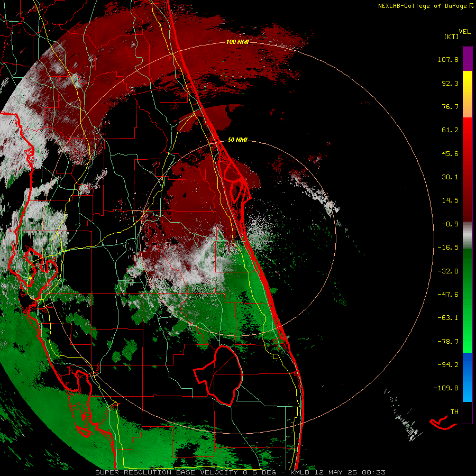Click the -16.5 velocity scale value
Screen dimensions: 476x476
(448, 248)
